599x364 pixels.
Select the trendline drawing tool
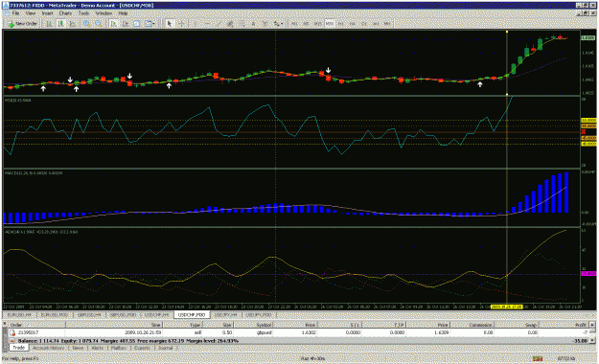tap(219, 24)
